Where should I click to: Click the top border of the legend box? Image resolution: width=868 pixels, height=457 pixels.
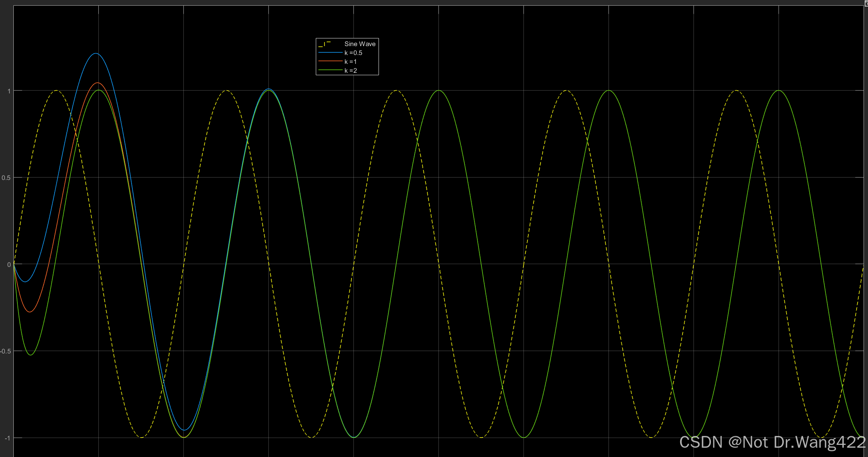347,39
